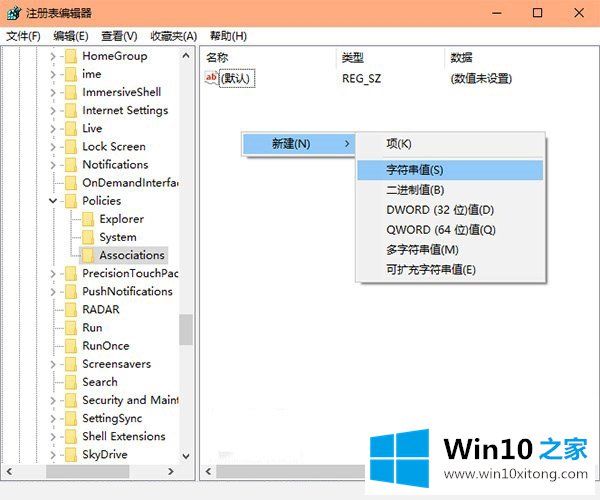
Task: Click the Policies folder icon
Action: tap(71, 201)
